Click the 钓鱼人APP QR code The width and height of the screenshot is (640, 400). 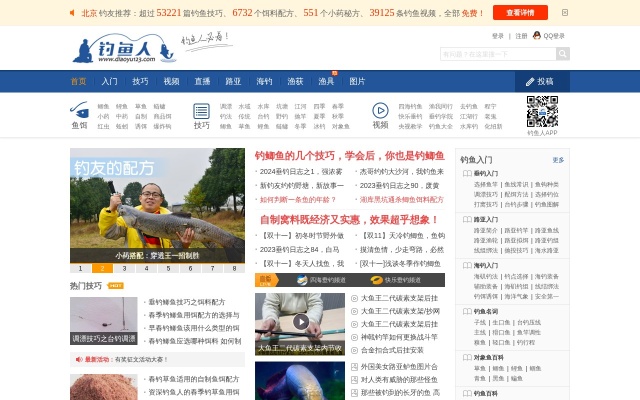[542, 111]
